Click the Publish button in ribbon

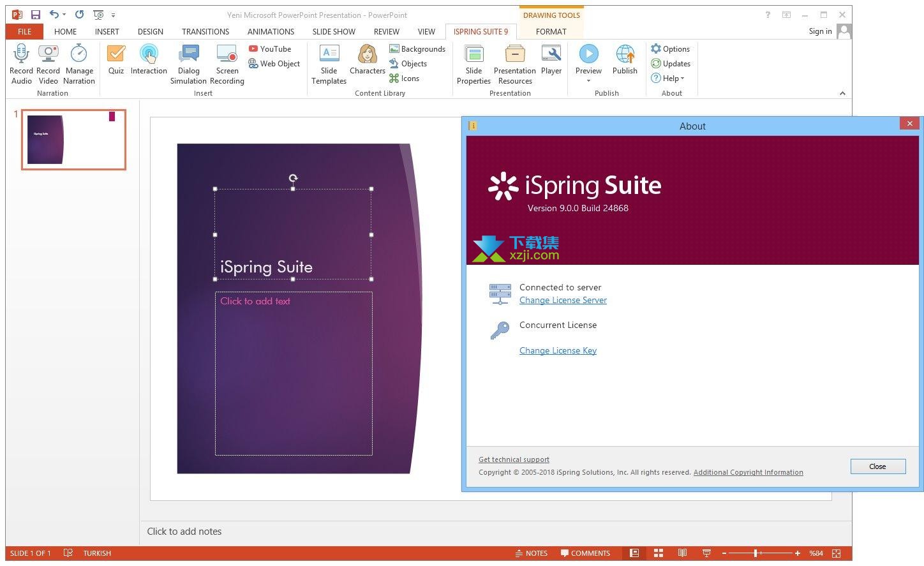[x=625, y=59]
